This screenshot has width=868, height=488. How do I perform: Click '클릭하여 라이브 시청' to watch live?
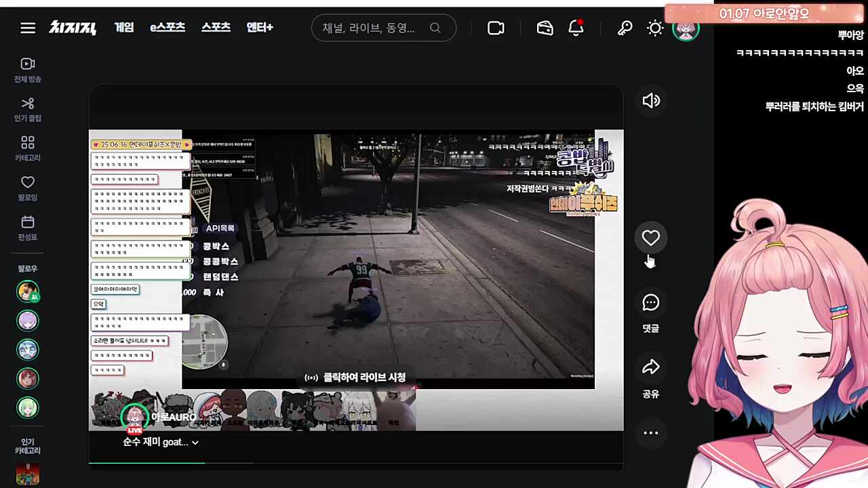tap(355, 378)
